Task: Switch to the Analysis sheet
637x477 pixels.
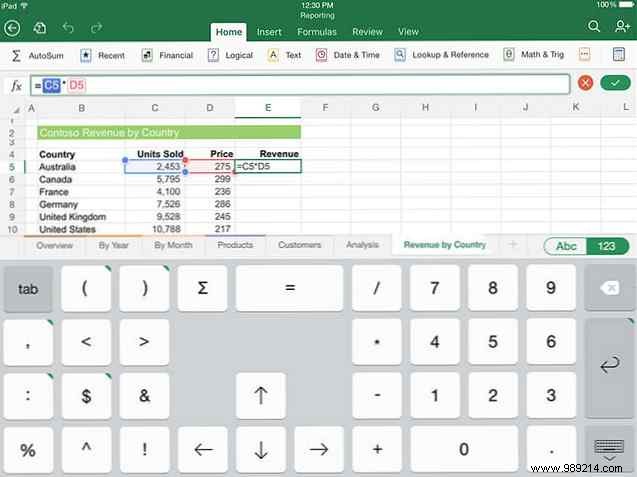Action: point(362,245)
